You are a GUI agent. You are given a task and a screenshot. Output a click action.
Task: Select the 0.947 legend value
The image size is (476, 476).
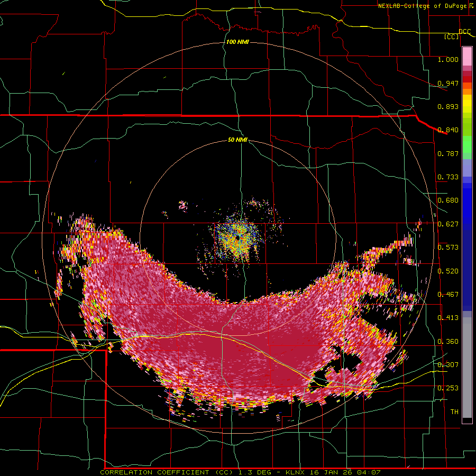pos(448,83)
